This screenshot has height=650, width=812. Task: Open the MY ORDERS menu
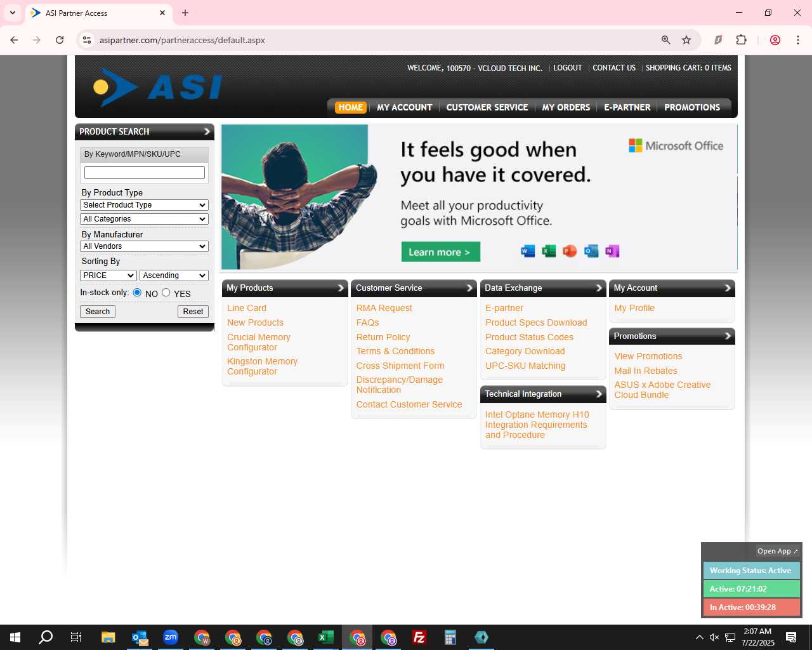566,107
